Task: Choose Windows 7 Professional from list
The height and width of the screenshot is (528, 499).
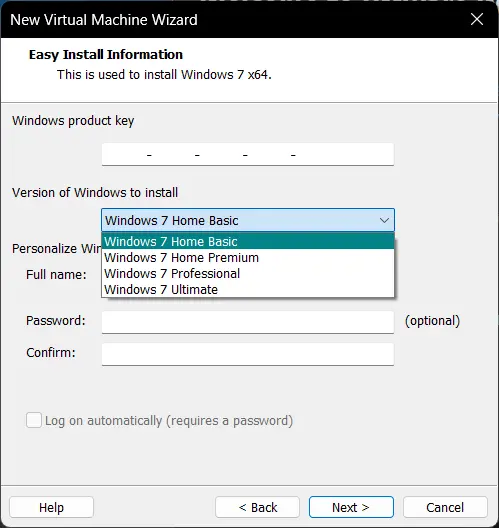Action: (x=248, y=273)
